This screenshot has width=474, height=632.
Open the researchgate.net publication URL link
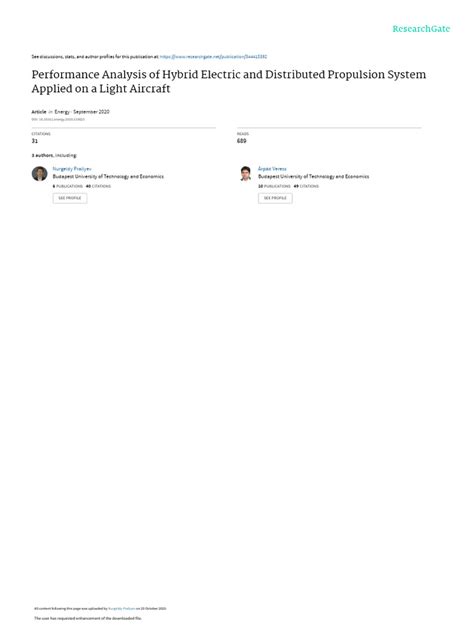point(213,57)
